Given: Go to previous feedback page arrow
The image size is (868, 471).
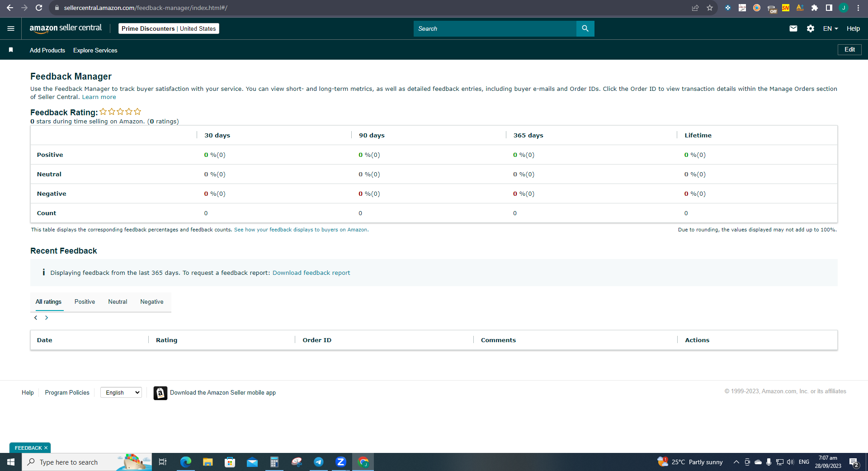Looking at the screenshot, I should (x=36, y=318).
